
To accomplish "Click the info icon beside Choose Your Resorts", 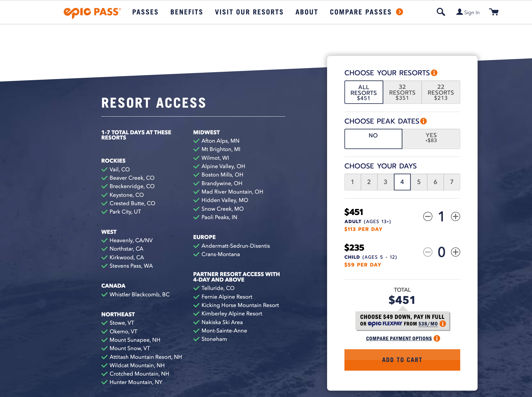I will click(434, 73).
